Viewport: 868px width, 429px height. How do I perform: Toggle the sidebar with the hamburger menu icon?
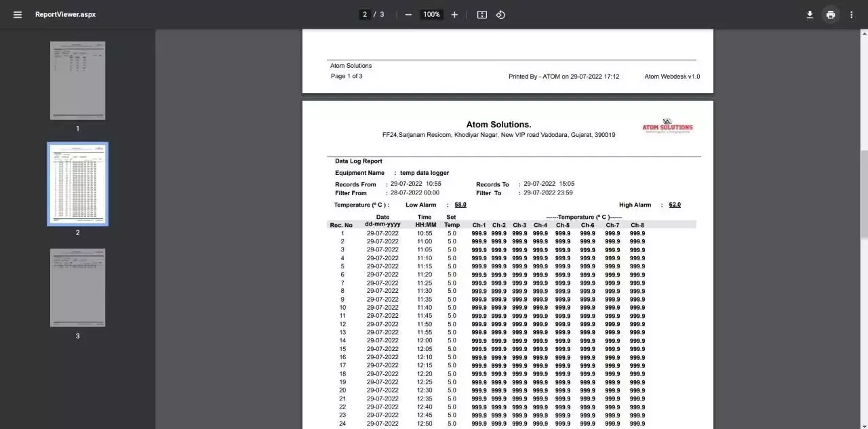(x=18, y=14)
